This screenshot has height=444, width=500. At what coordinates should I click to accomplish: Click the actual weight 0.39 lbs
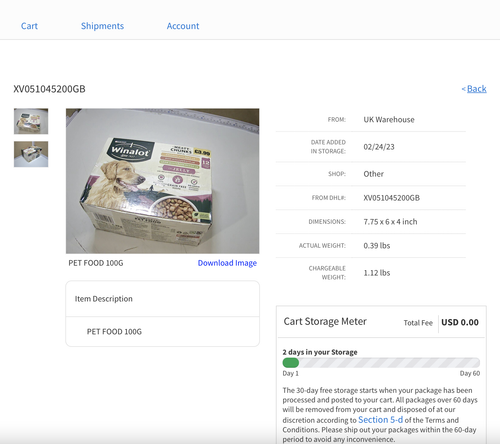pyautogui.click(x=377, y=246)
